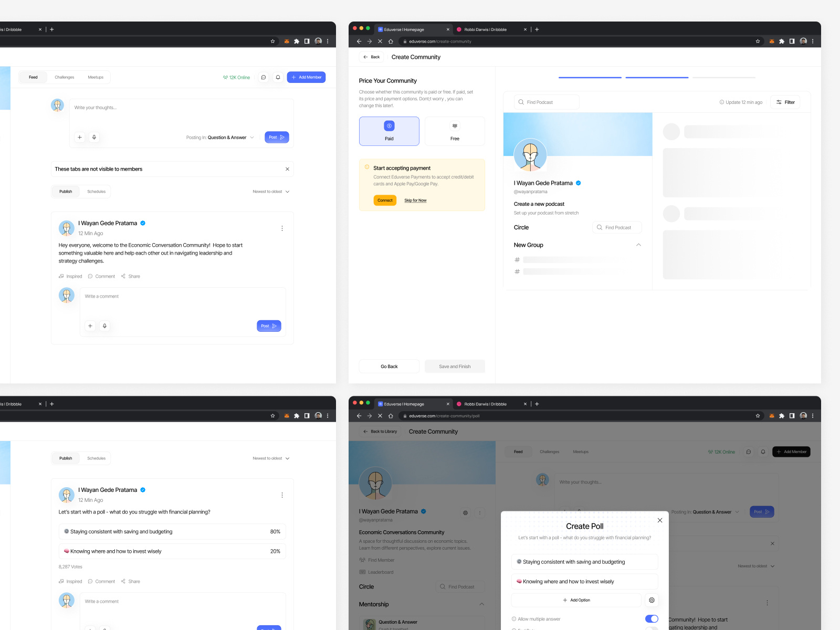Click the microphone icon in post composer
Viewport: 840px width, 630px height.
(94, 137)
